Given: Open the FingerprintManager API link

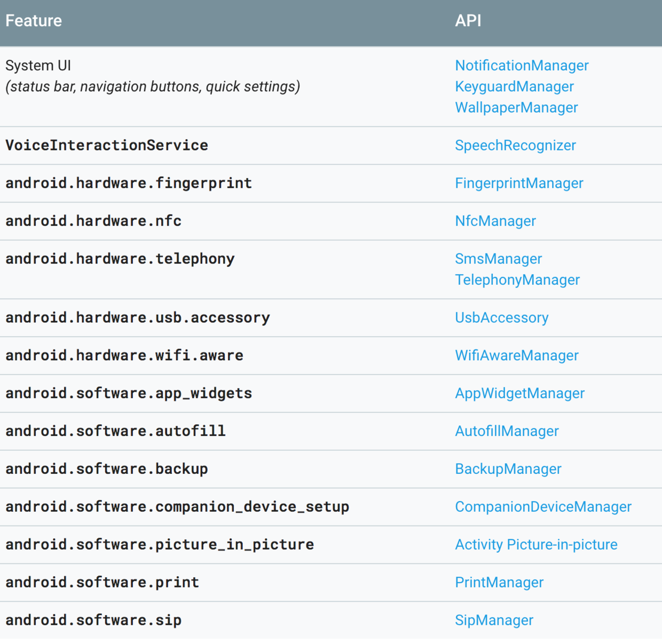Looking at the screenshot, I should click(x=519, y=183).
